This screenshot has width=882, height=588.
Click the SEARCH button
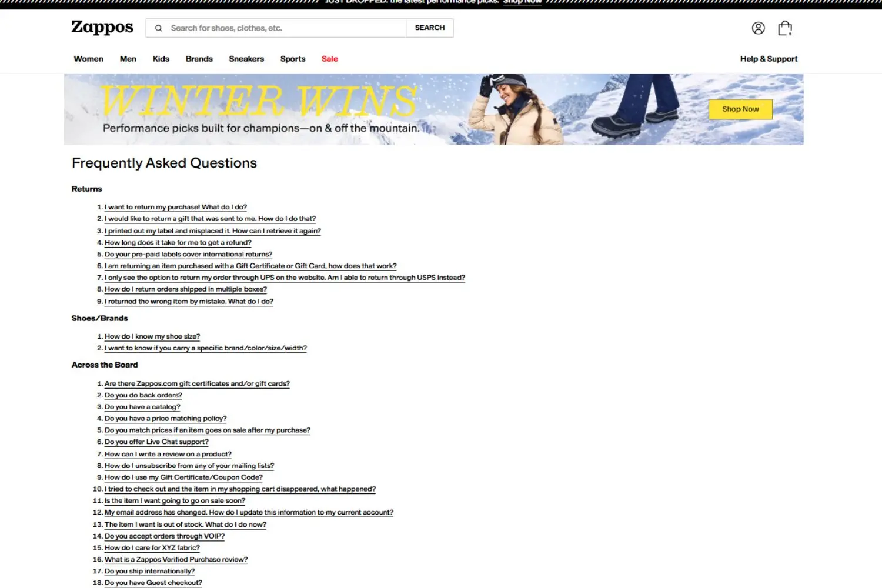tap(430, 28)
